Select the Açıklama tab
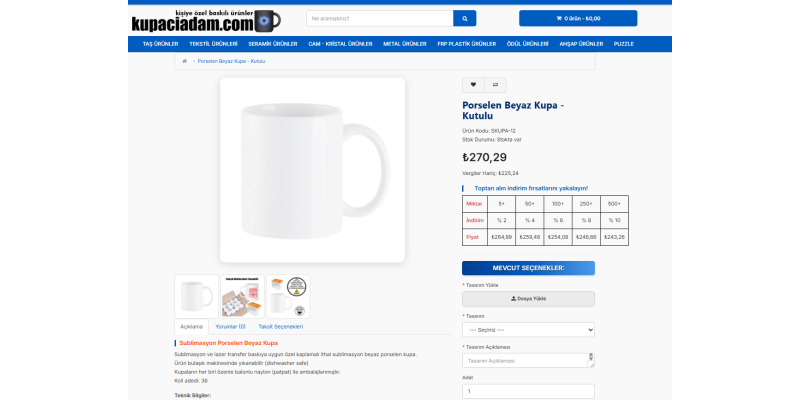This screenshot has height=400, width=800. coord(191,327)
